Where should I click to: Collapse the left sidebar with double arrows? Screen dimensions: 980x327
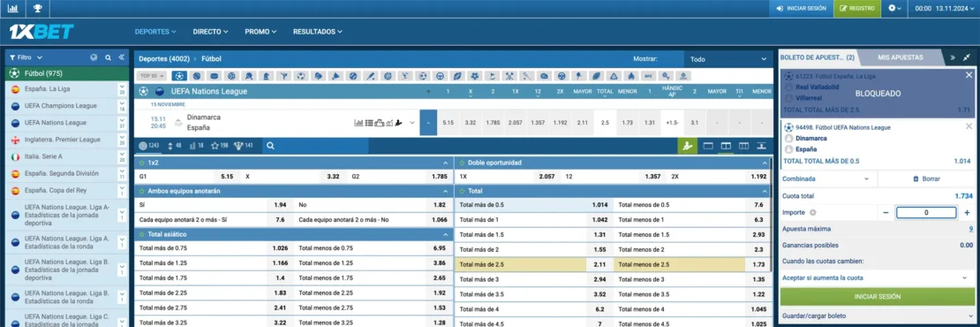coord(121,57)
